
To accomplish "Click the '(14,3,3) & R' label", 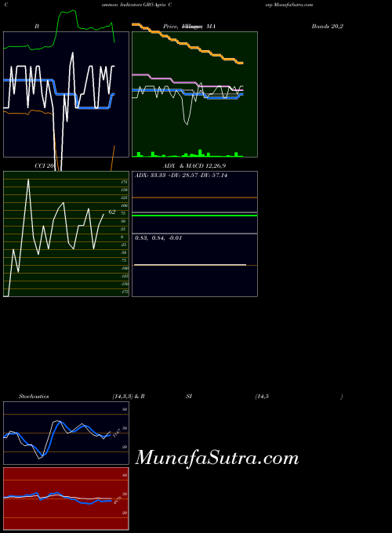I will pyautogui.click(x=129, y=397).
